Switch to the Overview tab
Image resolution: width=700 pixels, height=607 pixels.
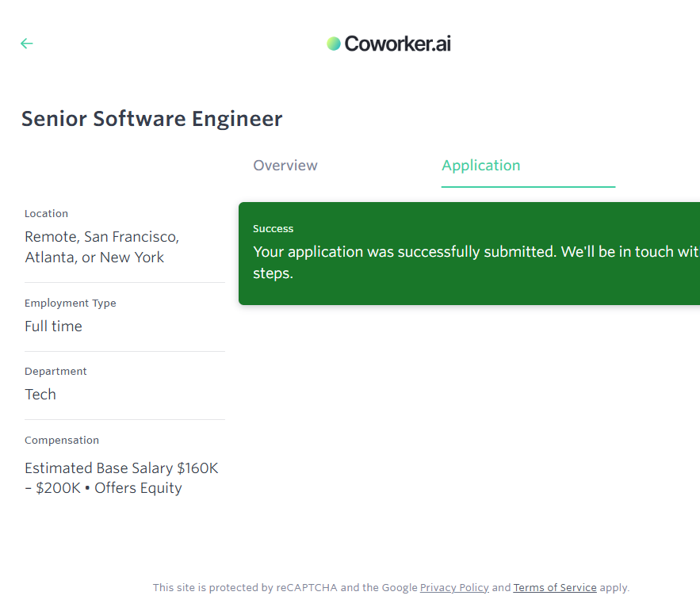pyautogui.click(x=285, y=166)
